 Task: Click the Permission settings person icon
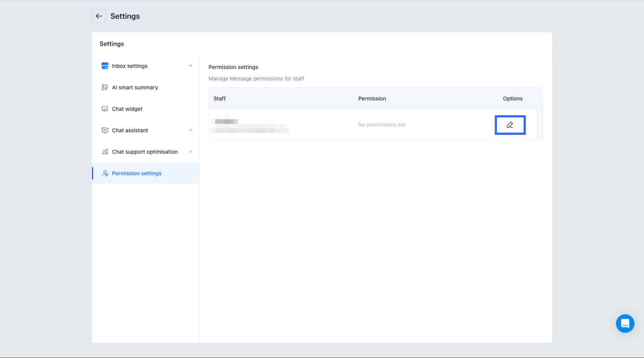click(105, 174)
